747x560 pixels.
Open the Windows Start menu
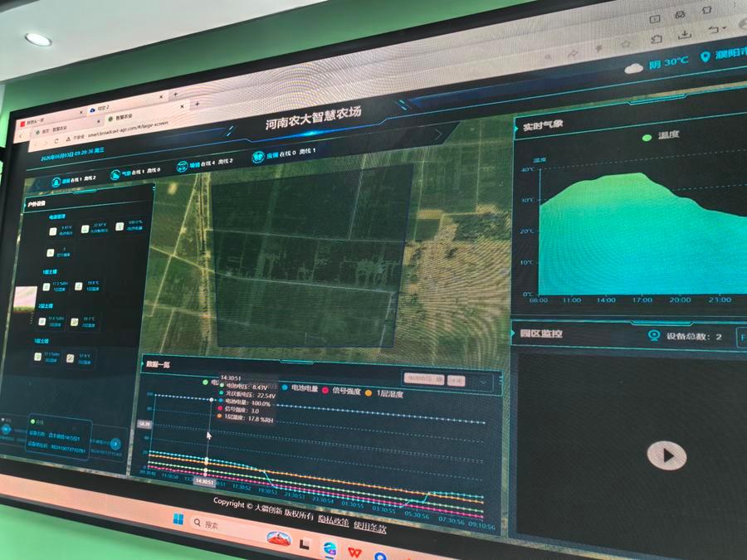click(178, 519)
